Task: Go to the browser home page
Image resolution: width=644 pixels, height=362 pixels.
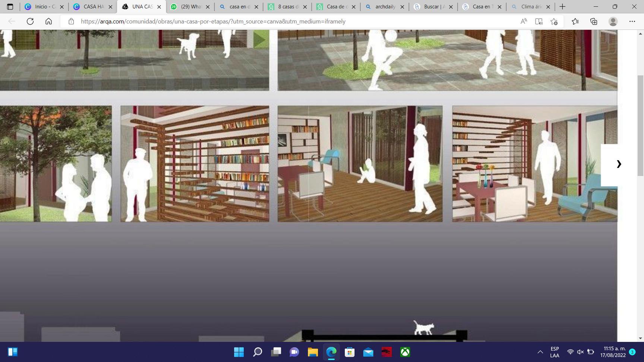Action: pyautogui.click(x=48, y=21)
